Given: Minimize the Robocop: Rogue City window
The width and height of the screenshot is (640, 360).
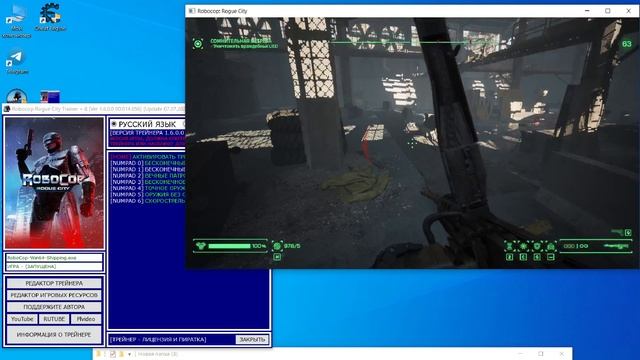Looking at the screenshot, I should tap(587, 11).
